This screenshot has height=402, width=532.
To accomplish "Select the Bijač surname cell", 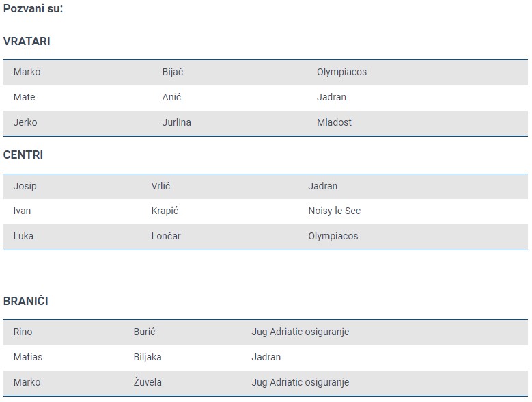I will point(173,72).
